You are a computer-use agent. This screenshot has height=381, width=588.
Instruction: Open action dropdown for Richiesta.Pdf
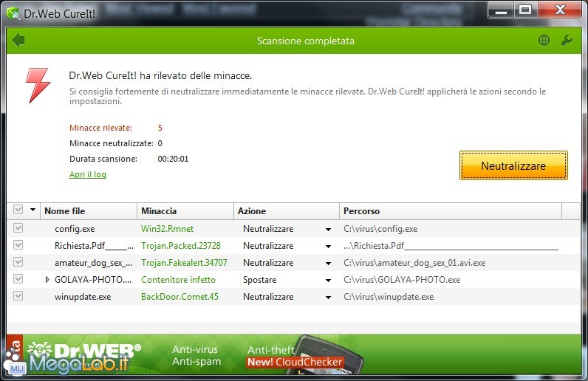[328, 247]
